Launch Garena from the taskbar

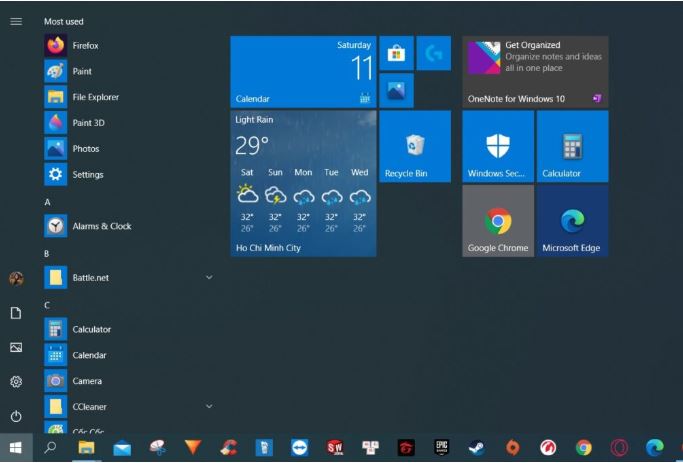(x=406, y=447)
